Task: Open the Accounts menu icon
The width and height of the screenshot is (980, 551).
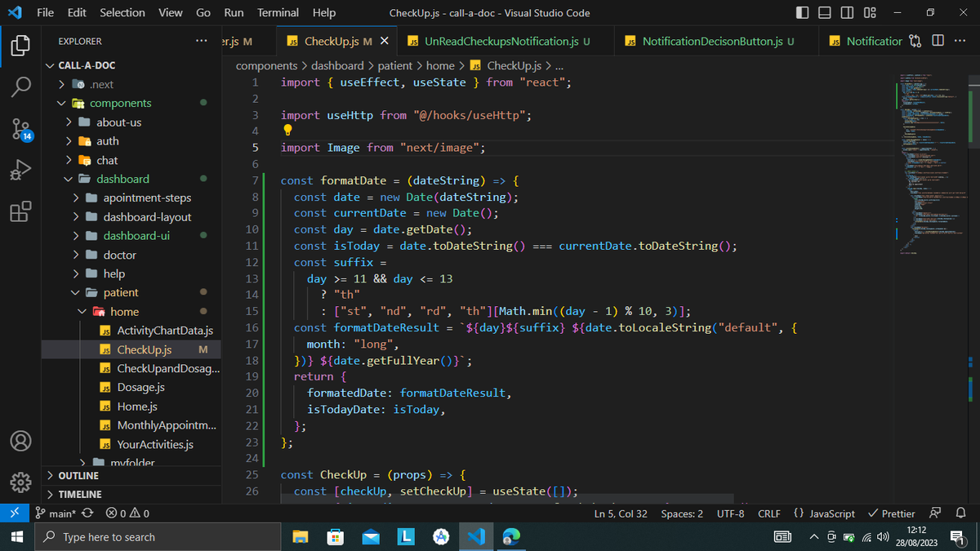Action: tap(20, 441)
